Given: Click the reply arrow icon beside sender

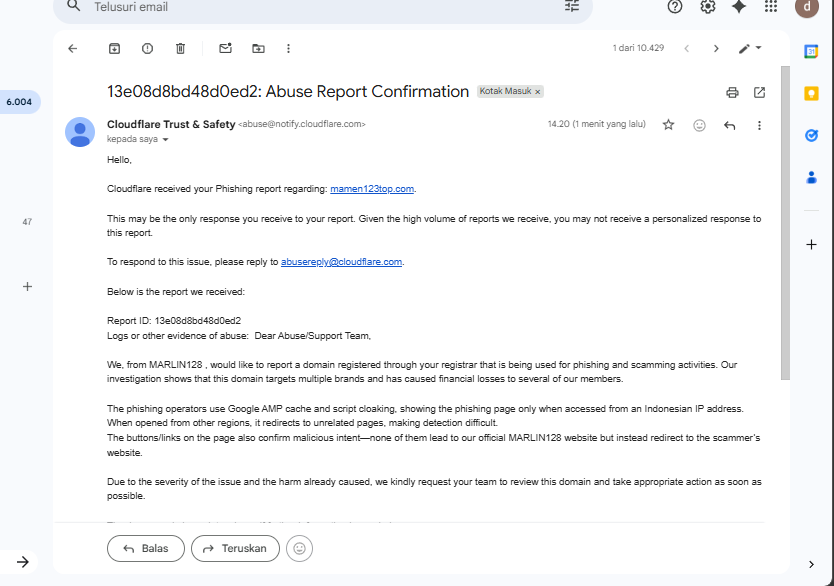Looking at the screenshot, I should [729, 125].
